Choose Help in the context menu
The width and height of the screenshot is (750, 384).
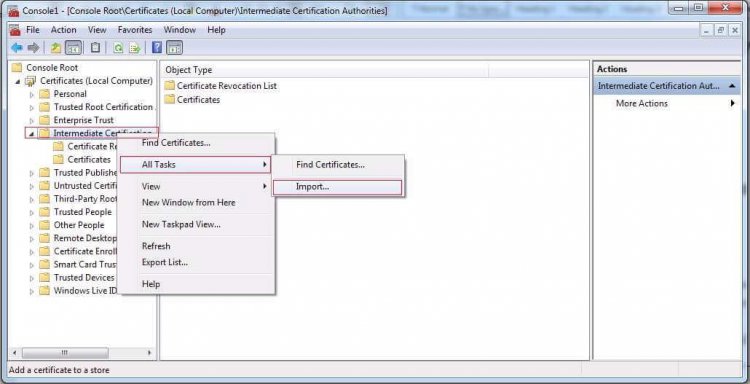click(x=197, y=284)
